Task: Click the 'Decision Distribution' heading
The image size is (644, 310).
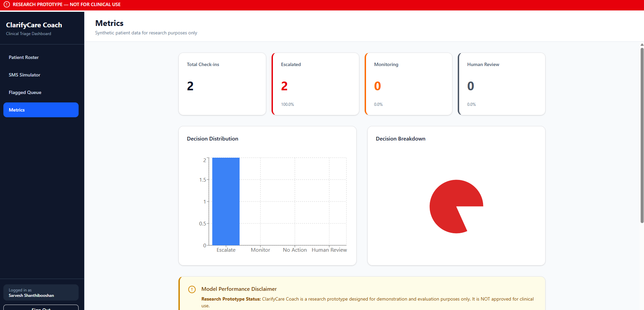Action: (x=213, y=139)
